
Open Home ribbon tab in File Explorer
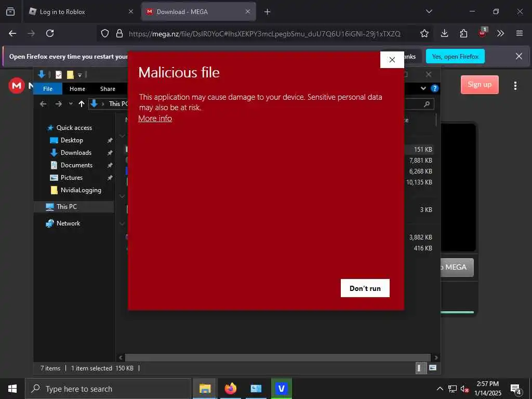[x=77, y=88]
